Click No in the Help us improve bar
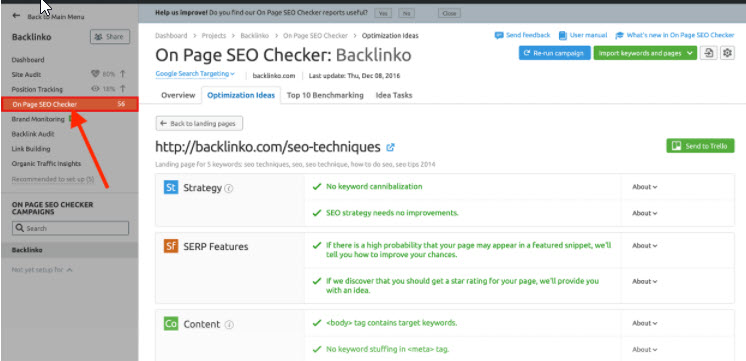Viewport: 746px width, 361px height. [x=407, y=13]
